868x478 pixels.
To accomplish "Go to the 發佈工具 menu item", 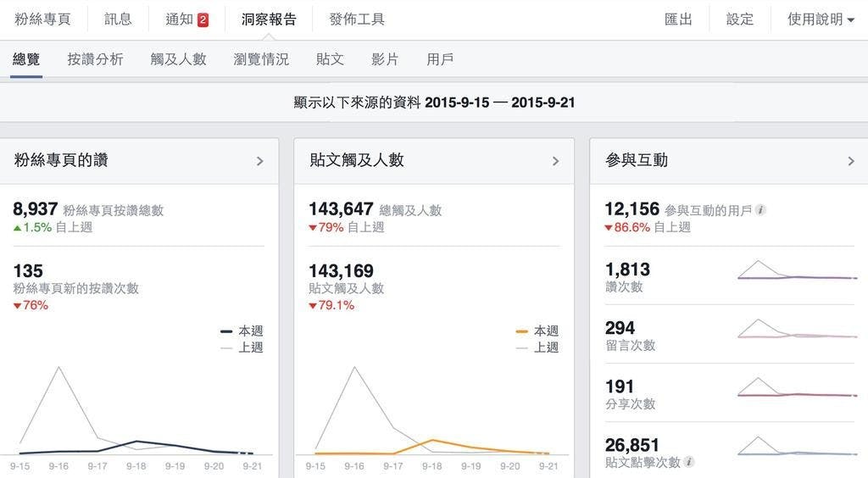I will (x=356, y=19).
